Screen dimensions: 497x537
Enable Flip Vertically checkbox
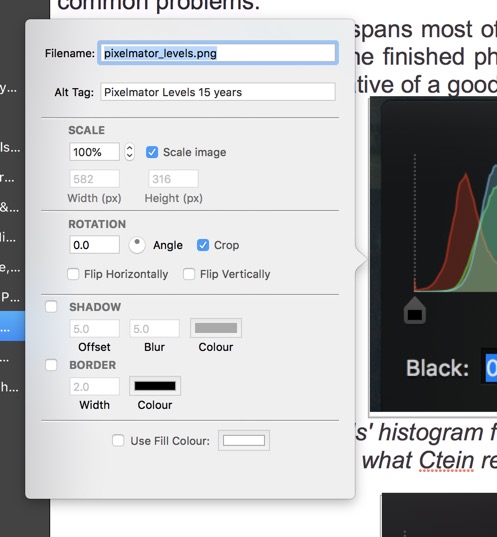point(189,274)
